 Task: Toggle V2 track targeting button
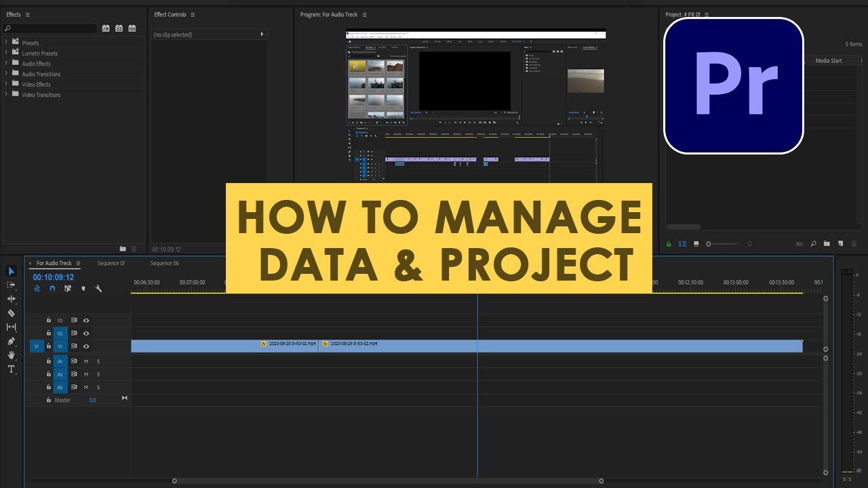point(60,333)
